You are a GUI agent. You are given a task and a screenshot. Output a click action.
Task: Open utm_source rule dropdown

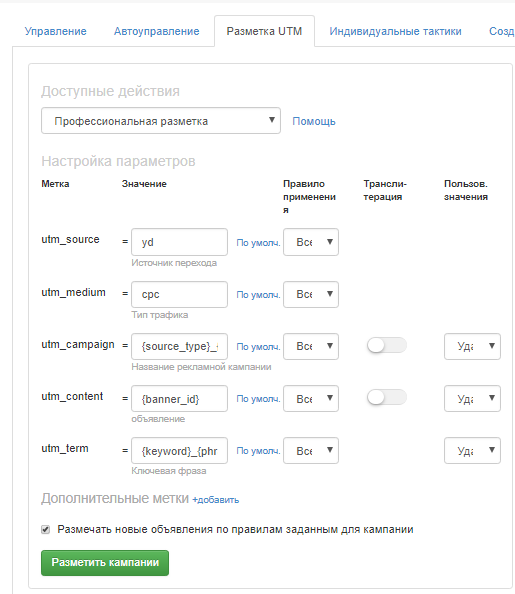point(311,242)
